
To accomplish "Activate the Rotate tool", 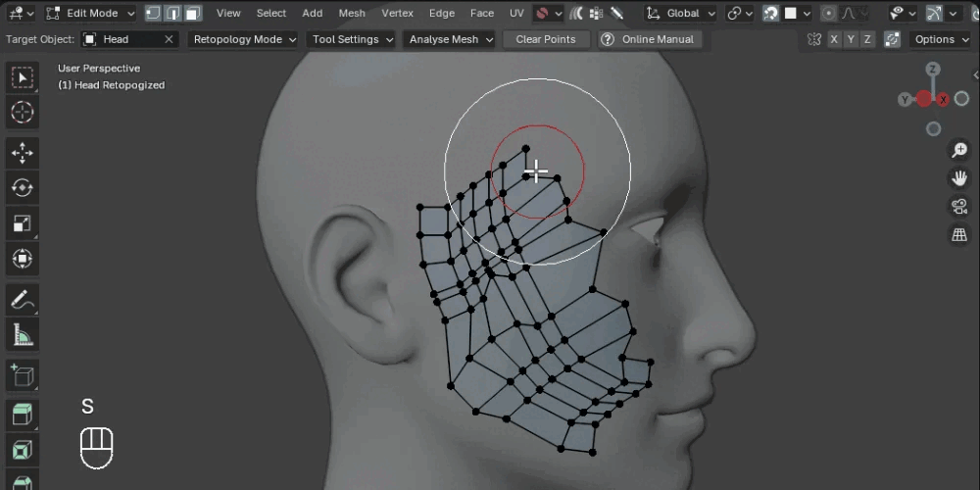I will pos(22,187).
